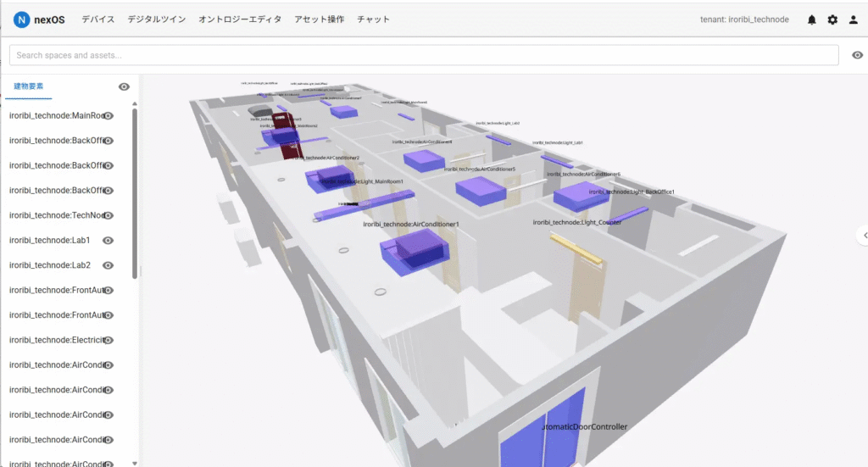Open the settings gear icon
The image size is (868, 467).
(832, 20)
